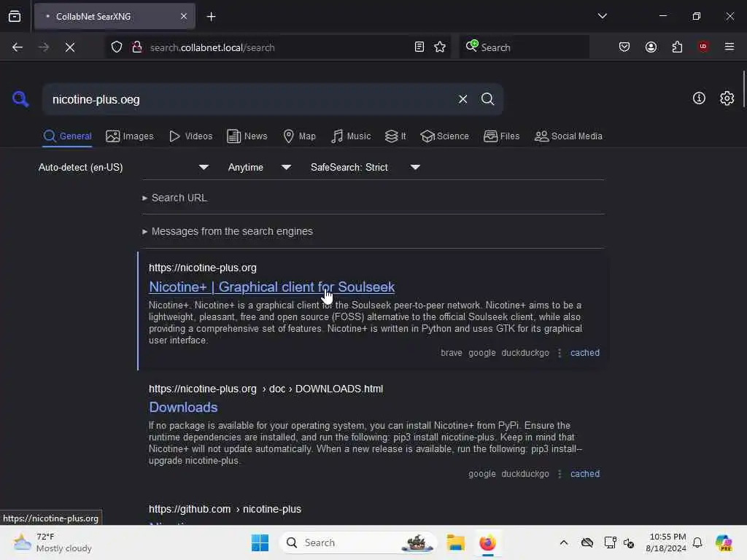Viewport: 747px width, 560px height.
Task: Click github.com nicotine-plus result URL
Action: coord(225,509)
